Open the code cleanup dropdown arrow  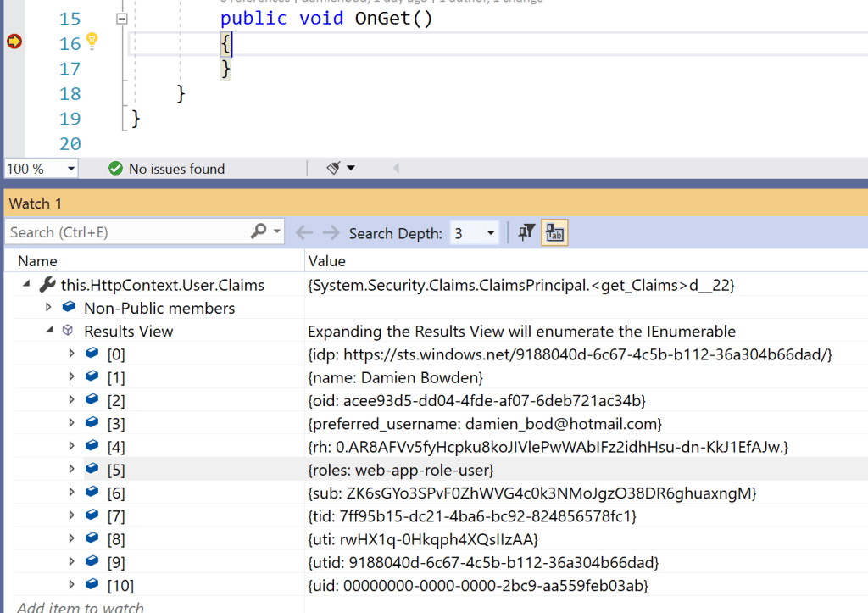(351, 168)
